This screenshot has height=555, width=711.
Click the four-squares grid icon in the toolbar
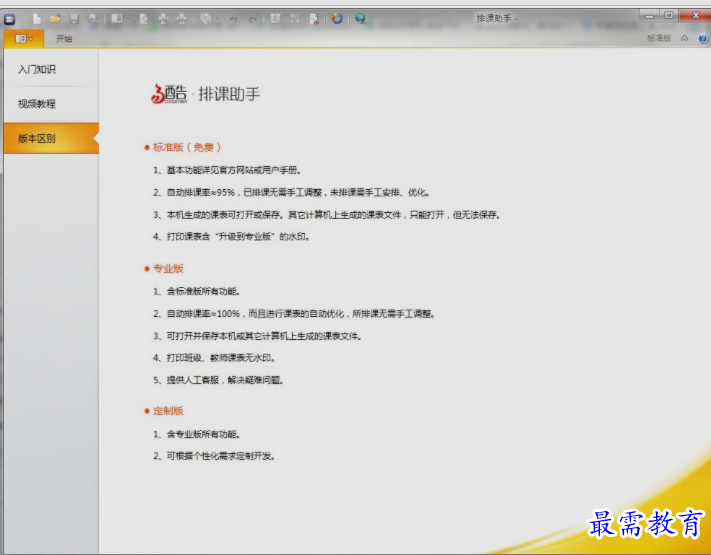pos(295,19)
